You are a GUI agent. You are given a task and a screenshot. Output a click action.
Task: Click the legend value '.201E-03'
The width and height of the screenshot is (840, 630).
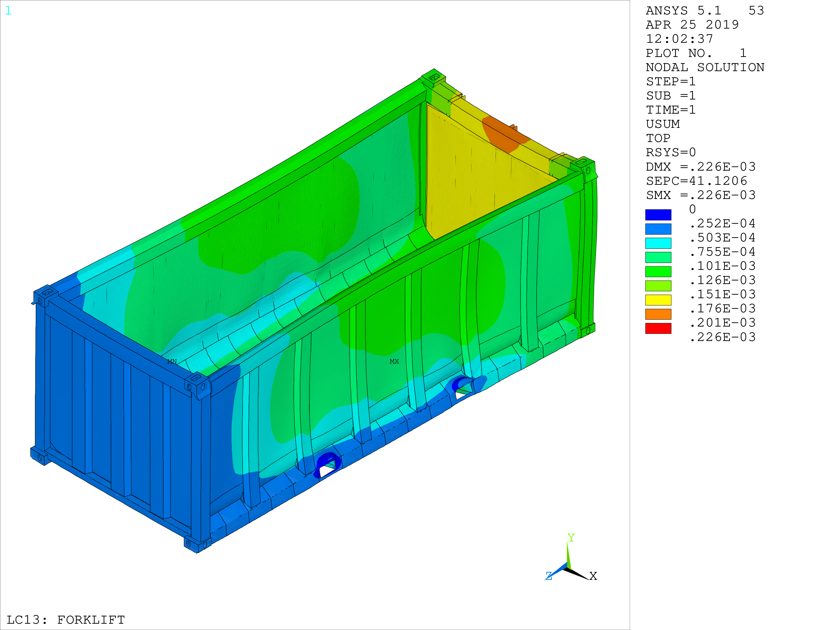tap(723, 322)
